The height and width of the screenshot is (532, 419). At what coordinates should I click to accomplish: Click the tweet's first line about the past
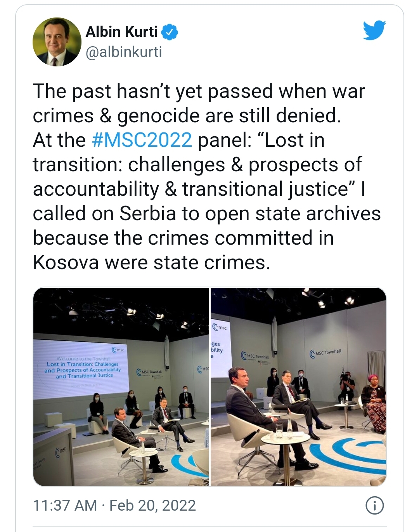click(199, 91)
